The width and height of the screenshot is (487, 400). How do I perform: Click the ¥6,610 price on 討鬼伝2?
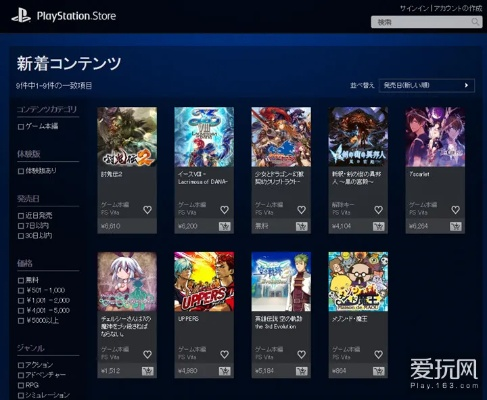click(x=111, y=226)
